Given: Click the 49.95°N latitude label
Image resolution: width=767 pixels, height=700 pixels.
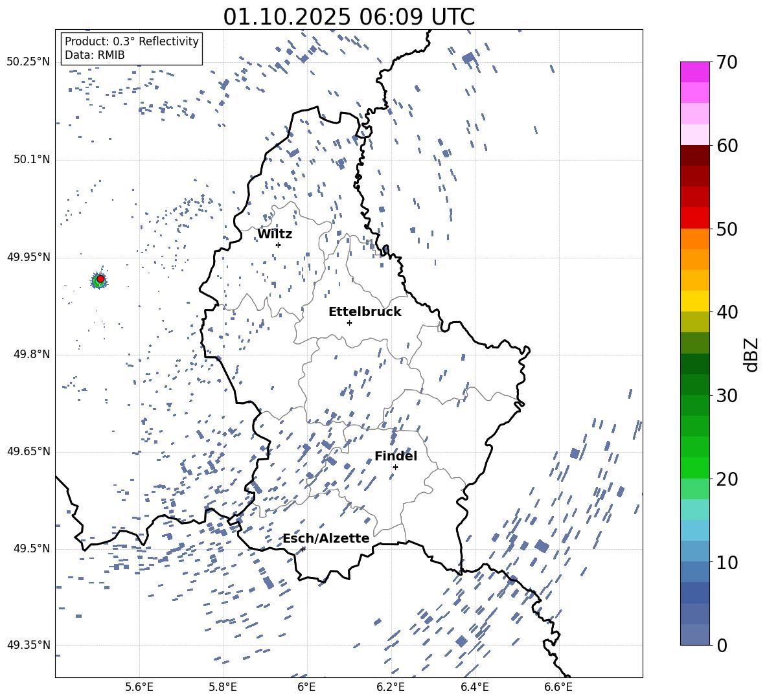Looking at the screenshot, I should 29,257.
